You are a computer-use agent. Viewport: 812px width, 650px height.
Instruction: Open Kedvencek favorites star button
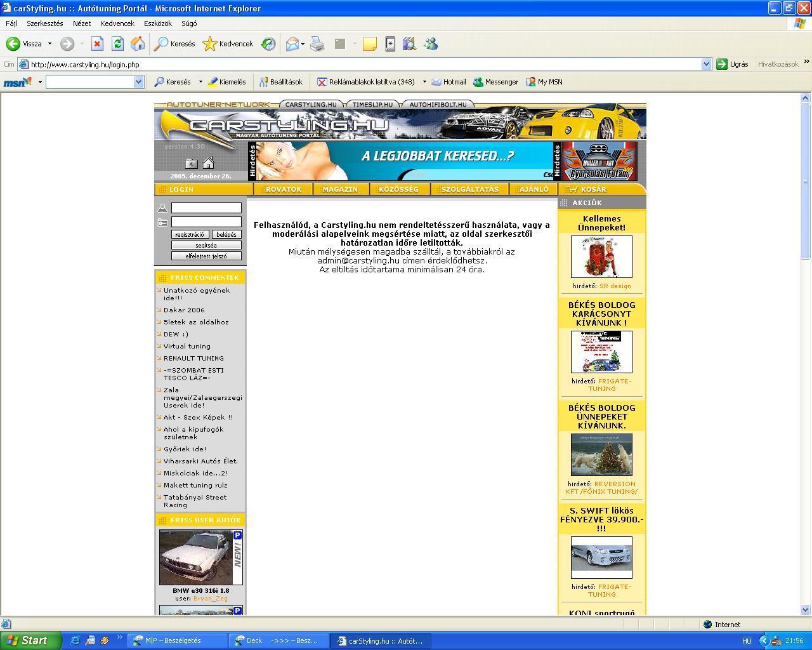click(228, 44)
